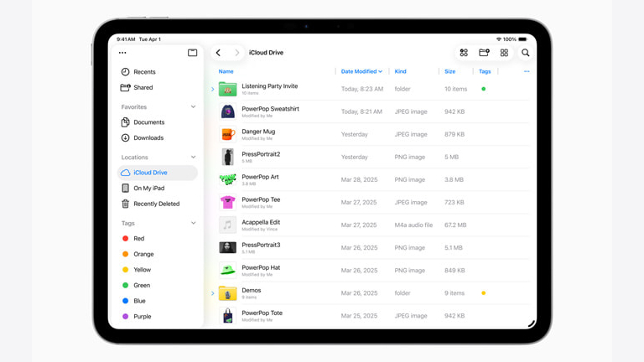Sort by Name column header
This screenshot has width=644, height=362.
[226, 71]
